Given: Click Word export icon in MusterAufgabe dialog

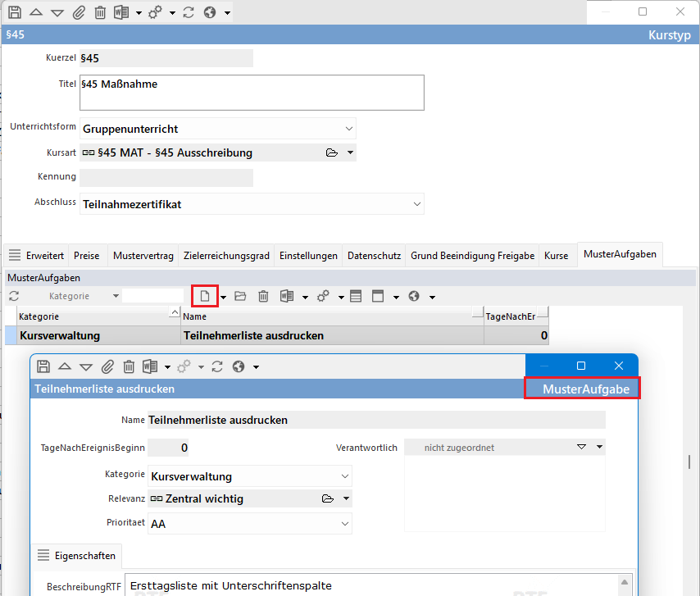Looking at the screenshot, I should pyautogui.click(x=150, y=366).
